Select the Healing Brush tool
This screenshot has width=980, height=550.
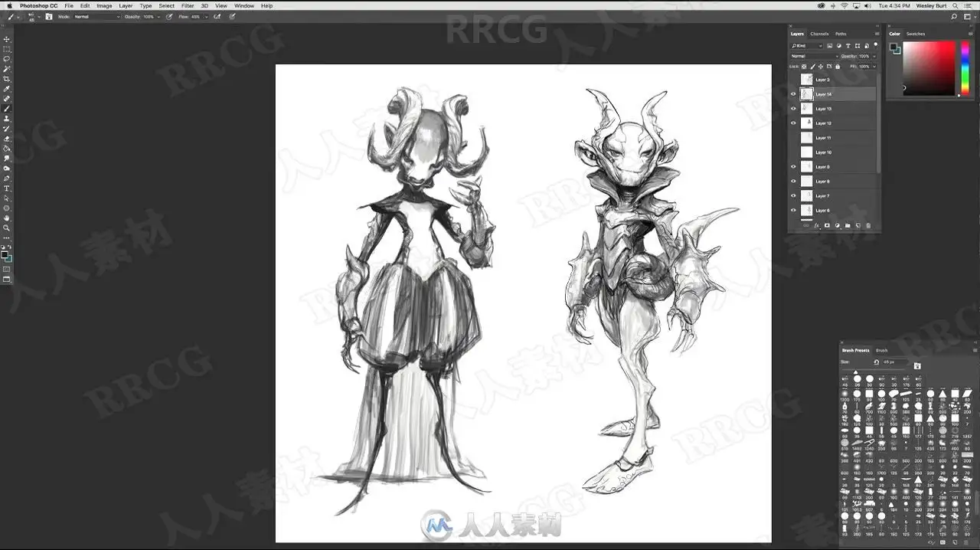pos(6,98)
